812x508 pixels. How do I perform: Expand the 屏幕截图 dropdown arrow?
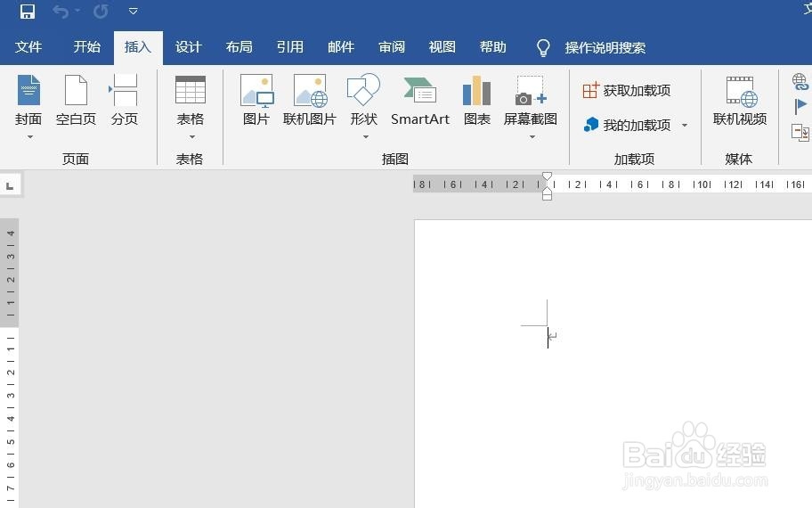532,137
